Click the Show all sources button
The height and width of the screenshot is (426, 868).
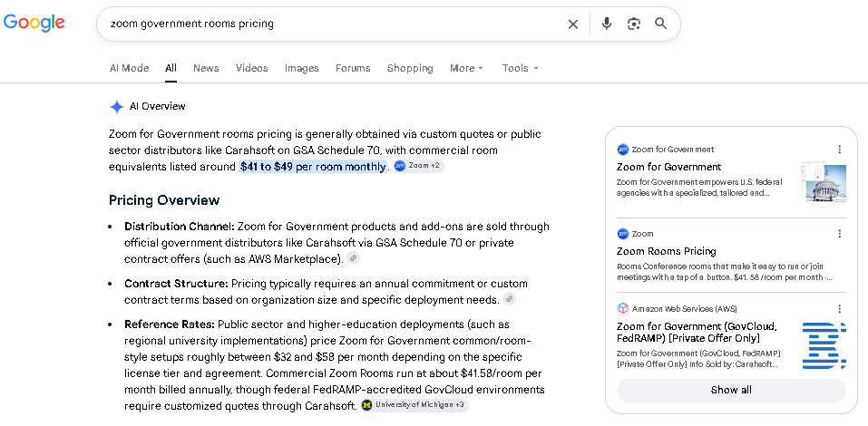click(x=731, y=390)
